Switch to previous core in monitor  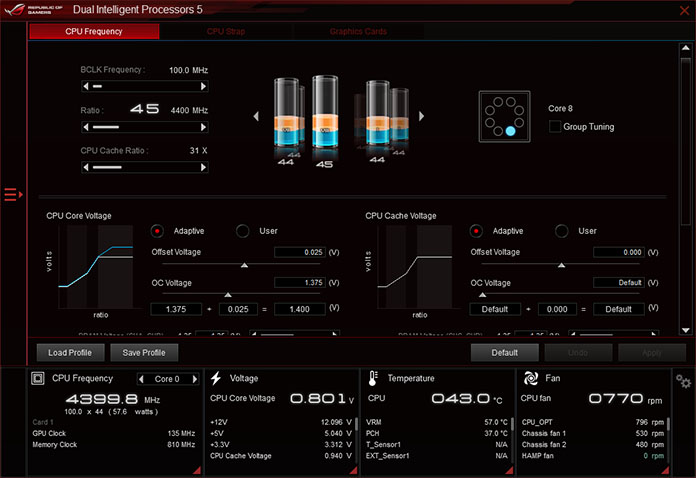click(142, 379)
